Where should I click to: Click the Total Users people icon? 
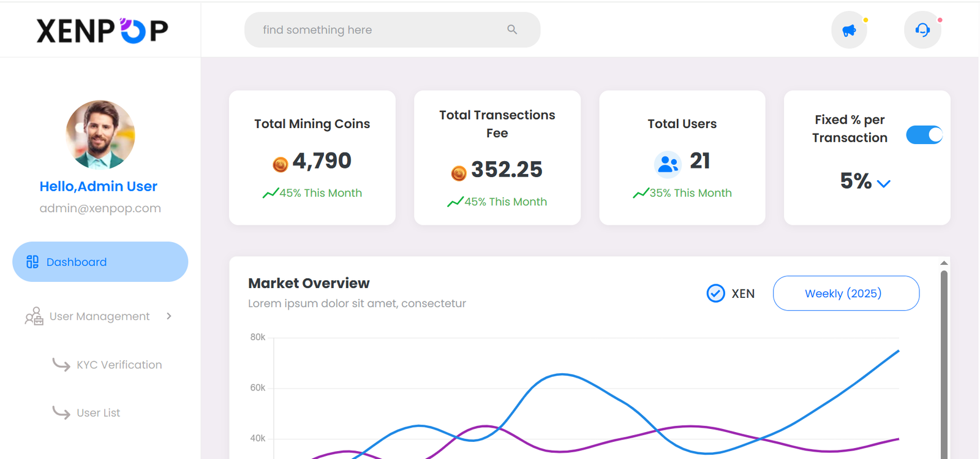coord(668,164)
